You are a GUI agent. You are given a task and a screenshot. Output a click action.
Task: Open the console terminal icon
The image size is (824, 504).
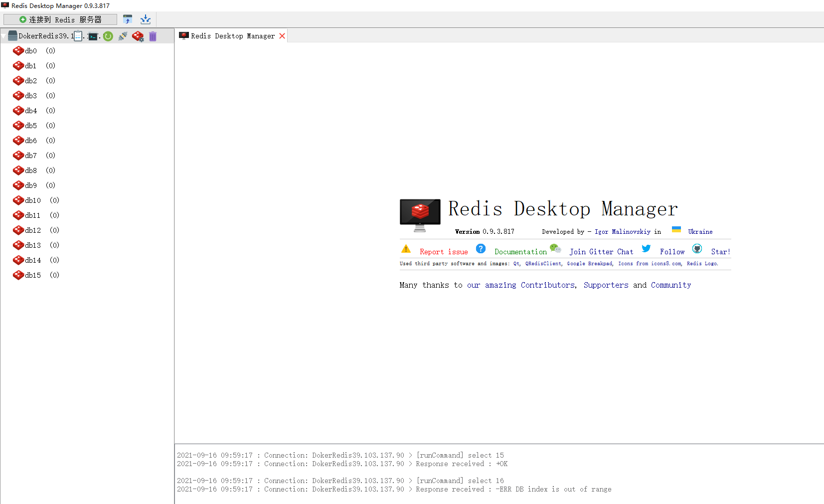click(x=93, y=36)
